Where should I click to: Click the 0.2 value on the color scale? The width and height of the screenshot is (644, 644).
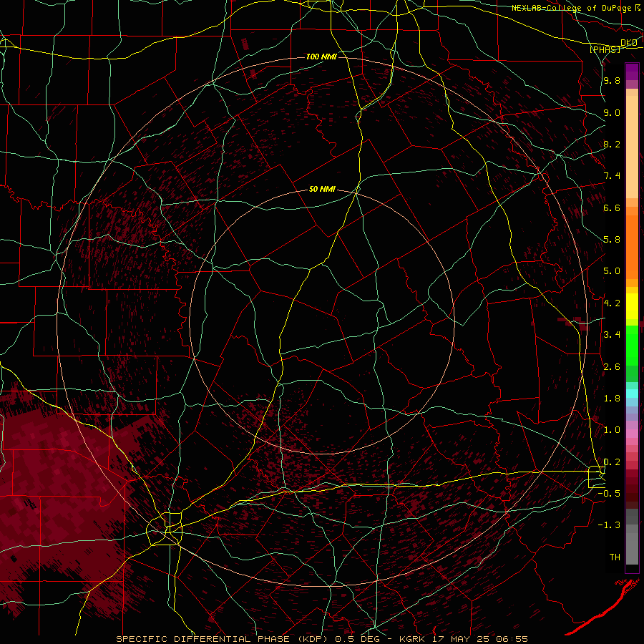point(612,462)
